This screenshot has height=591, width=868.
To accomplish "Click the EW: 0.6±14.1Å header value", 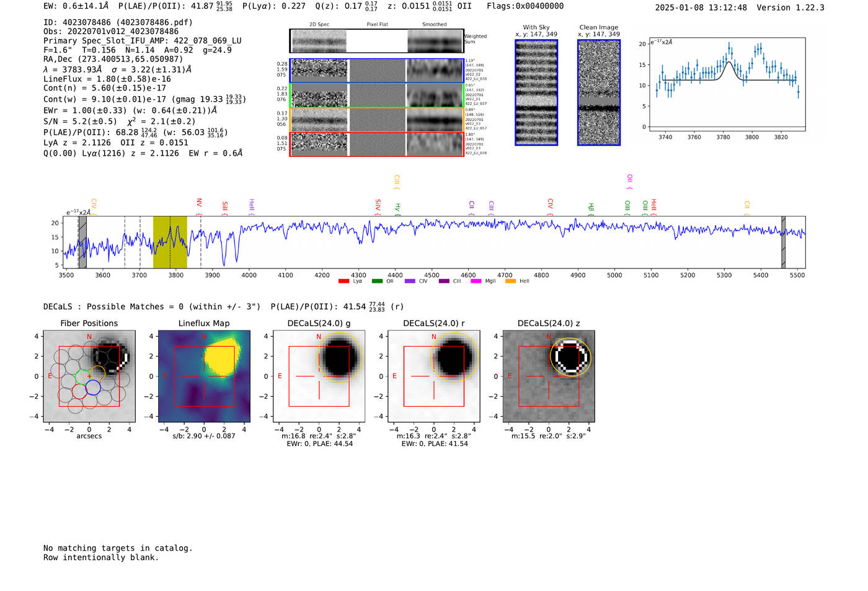I will [x=76, y=6].
